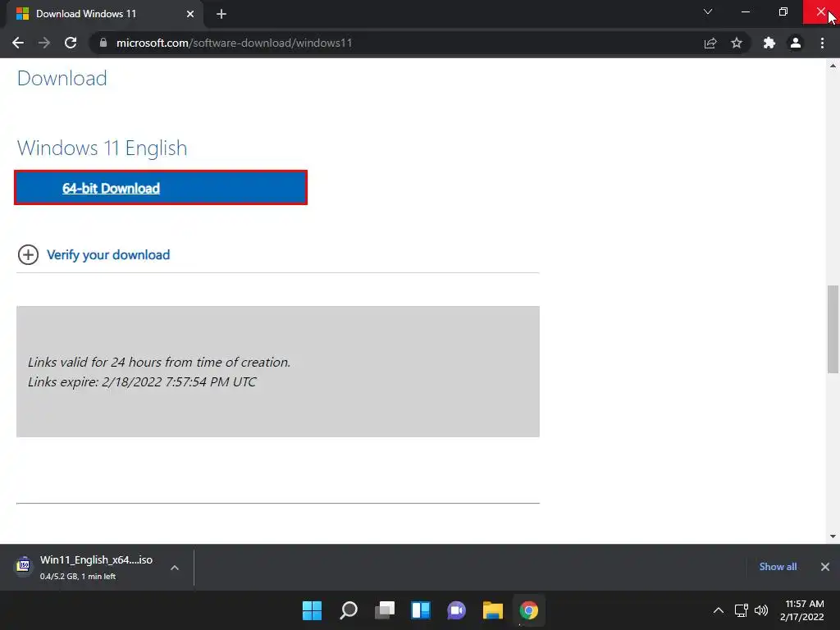Open Teams Chat from the taskbar
840x630 pixels.
point(456,610)
